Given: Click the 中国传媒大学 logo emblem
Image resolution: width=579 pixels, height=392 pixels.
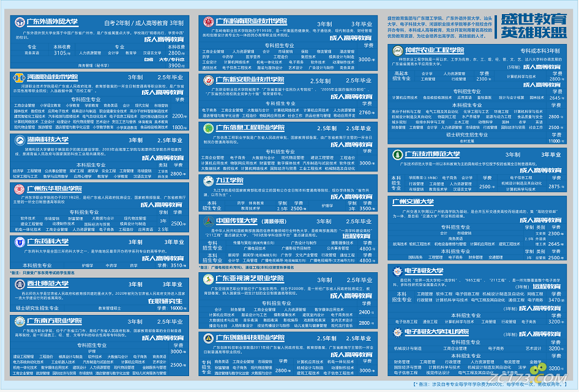Looking at the screenshot, I should pyautogui.click(x=208, y=221).
